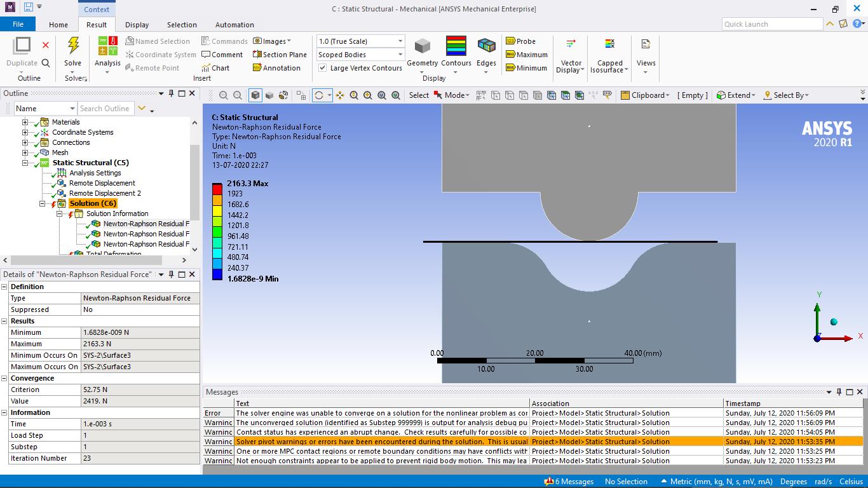Pin the Outline panel
The height and width of the screenshot is (488, 868).
coord(171,93)
